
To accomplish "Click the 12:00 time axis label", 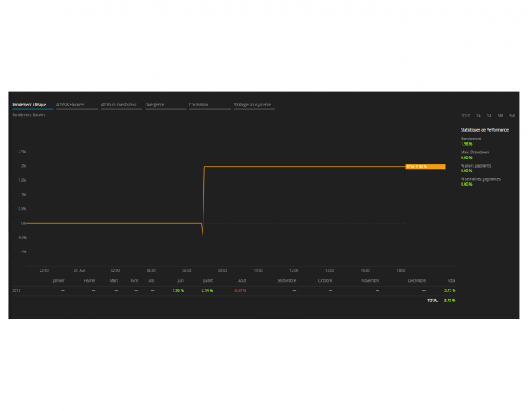I will (294, 271).
